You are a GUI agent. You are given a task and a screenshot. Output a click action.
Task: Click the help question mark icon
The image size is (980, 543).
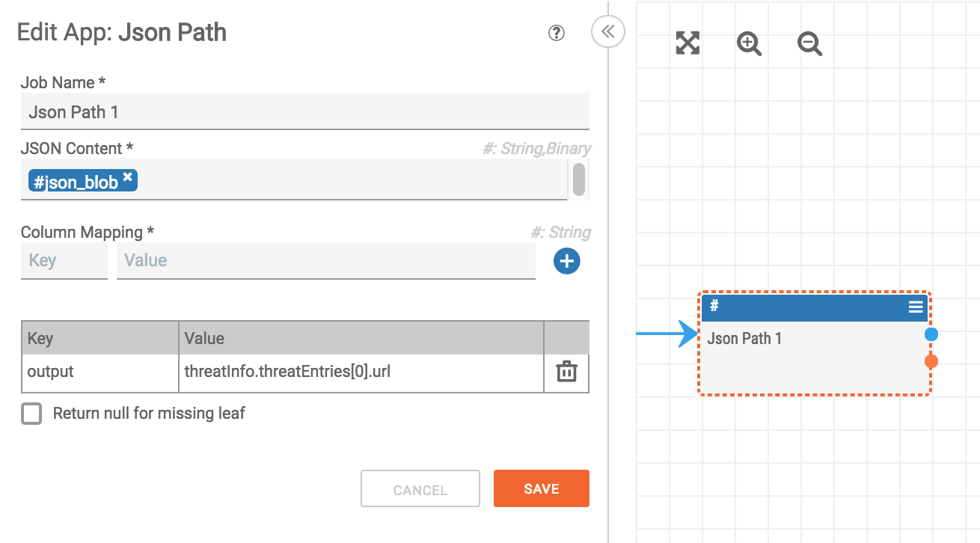pyautogui.click(x=556, y=33)
